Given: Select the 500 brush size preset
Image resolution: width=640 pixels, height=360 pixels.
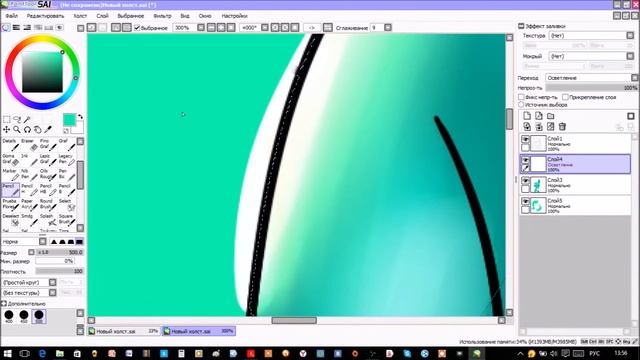Looking at the screenshot, I should [x=39, y=316].
